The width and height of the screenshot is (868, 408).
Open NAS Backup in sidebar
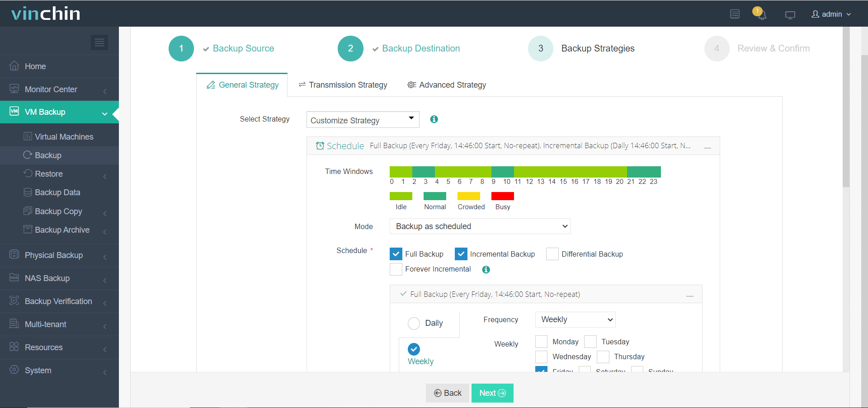pyautogui.click(x=59, y=278)
